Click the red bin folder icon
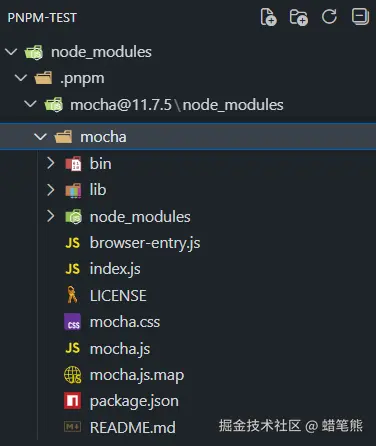 tap(73, 164)
